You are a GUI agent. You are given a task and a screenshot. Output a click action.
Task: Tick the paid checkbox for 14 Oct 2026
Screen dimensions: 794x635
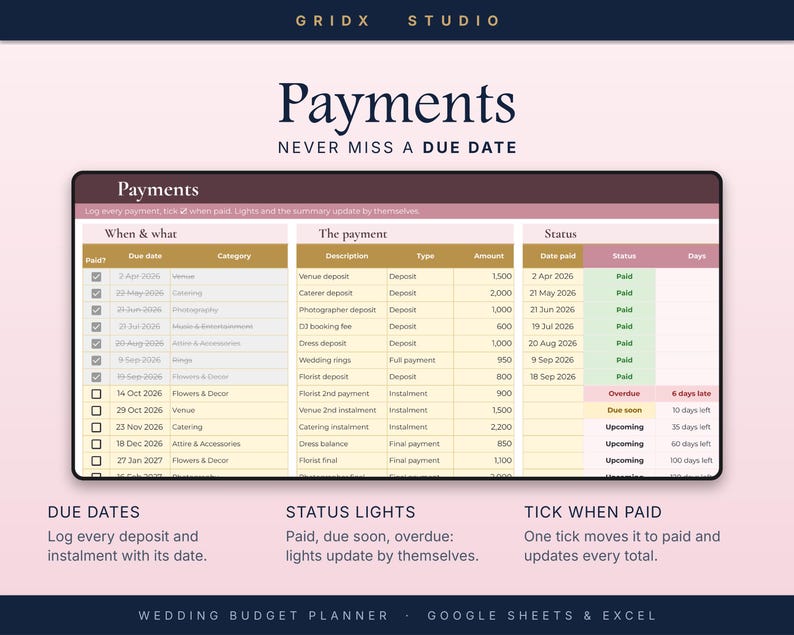point(96,394)
